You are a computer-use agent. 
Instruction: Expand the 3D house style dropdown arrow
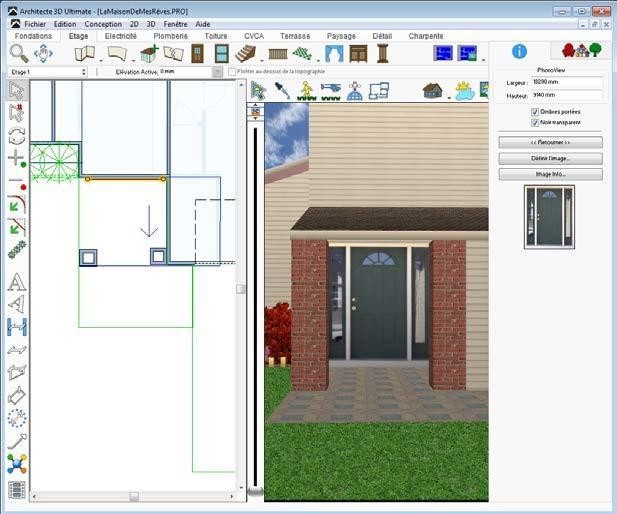click(x=449, y=97)
